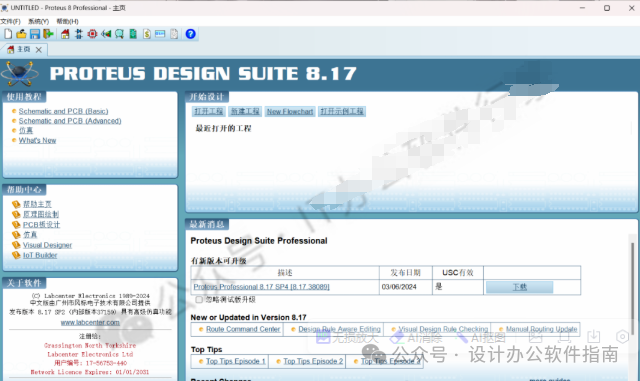Select the 主页 tab
This screenshot has height=381, width=640.
point(24,49)
